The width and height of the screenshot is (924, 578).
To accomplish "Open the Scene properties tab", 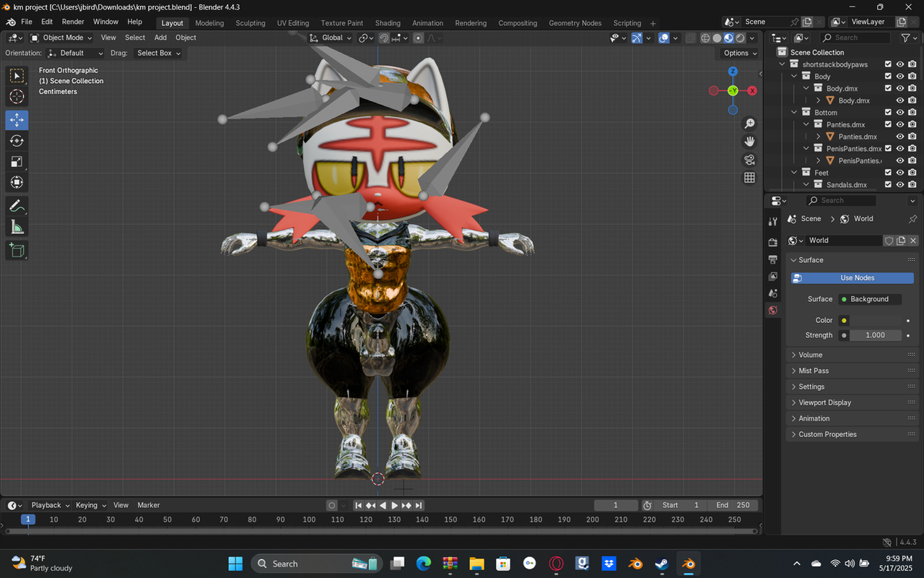I will (773, 293).
